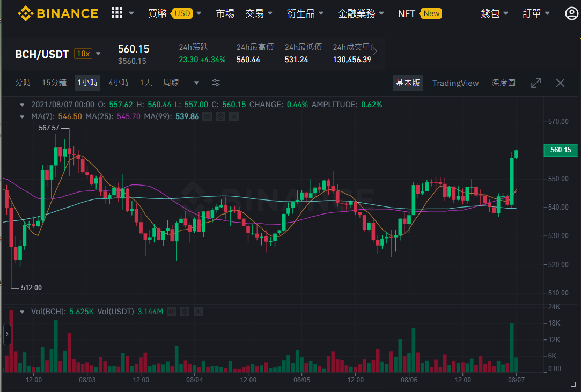Open more time intervals dropdown arrow

click(196, 83)
